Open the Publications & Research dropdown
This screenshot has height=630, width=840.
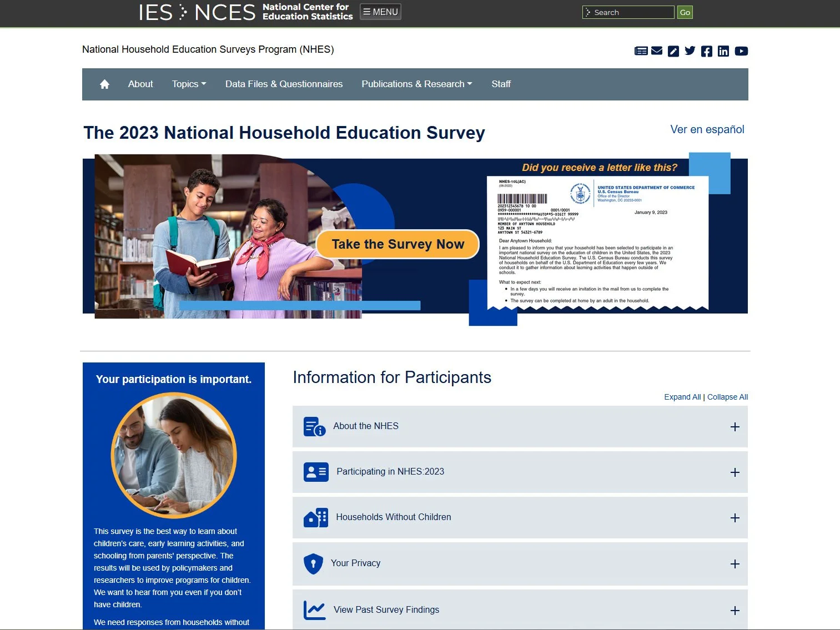416,84
